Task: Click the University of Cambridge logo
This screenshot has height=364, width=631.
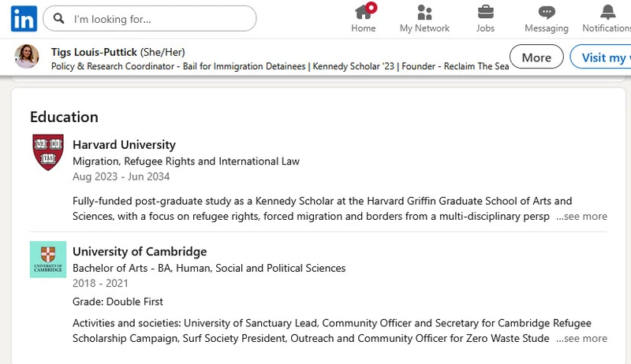Action: [48, 259]
